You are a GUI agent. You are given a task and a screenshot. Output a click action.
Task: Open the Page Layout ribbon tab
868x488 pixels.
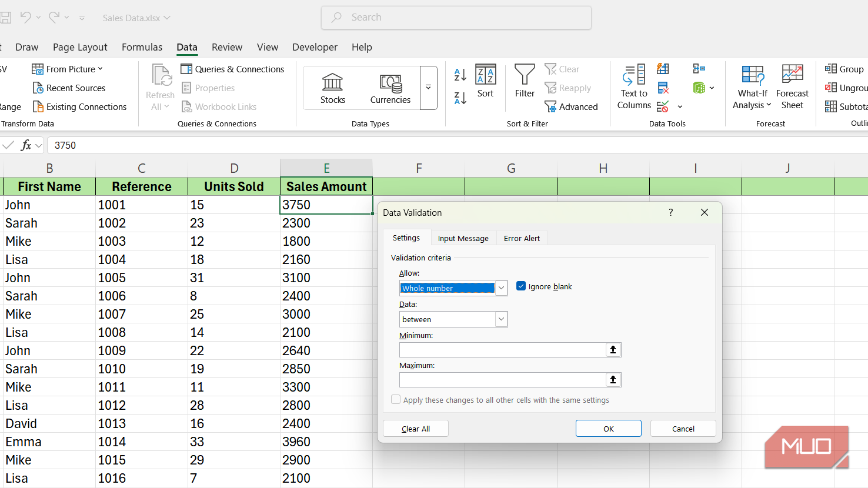tap(80, 47)
